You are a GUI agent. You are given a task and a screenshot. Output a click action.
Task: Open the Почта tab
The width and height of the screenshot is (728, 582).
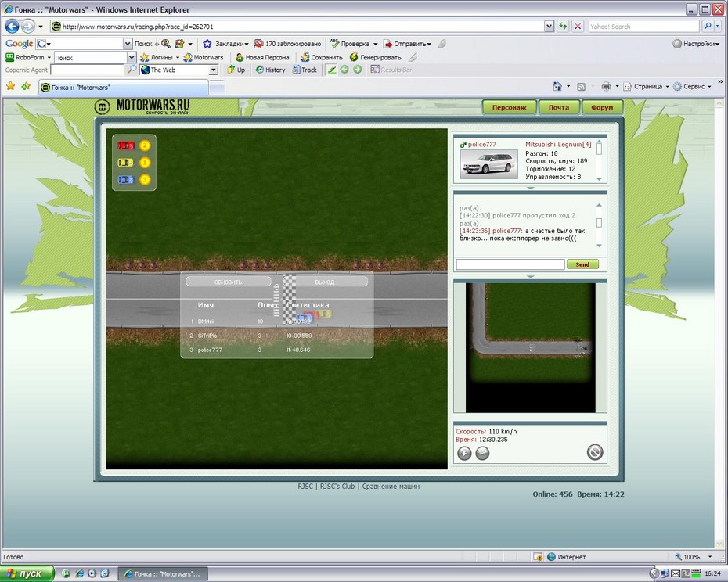coord(559,107)
